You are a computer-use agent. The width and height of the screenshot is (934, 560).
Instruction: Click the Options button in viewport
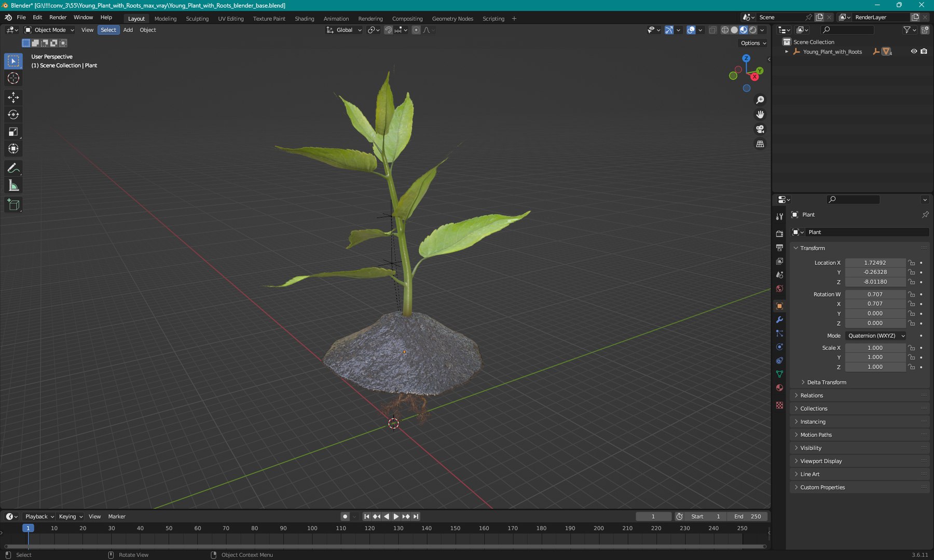753,43
